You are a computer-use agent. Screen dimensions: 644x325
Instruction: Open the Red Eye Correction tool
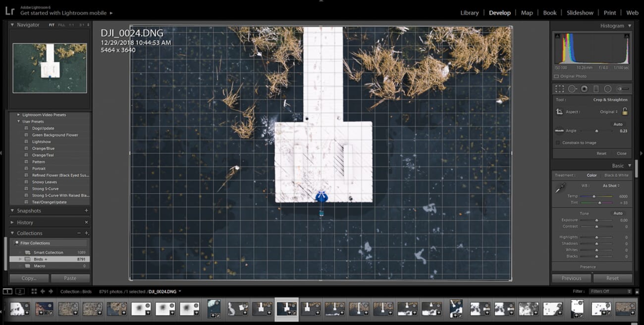(585, 89)
